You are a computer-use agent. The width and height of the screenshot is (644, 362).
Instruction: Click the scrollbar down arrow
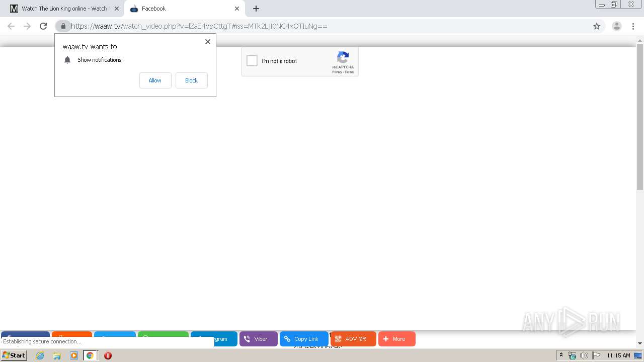tap(640, 343)
